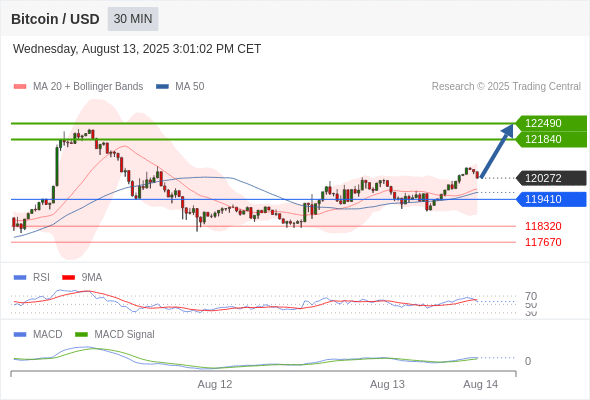Click the MACD Signal green legend swatch

(81, 335)
